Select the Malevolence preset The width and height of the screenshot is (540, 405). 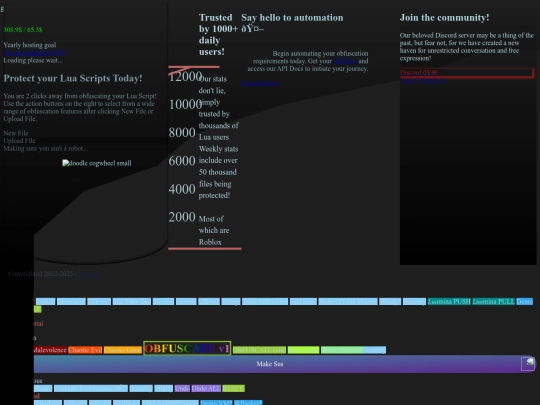click(50, 350)
